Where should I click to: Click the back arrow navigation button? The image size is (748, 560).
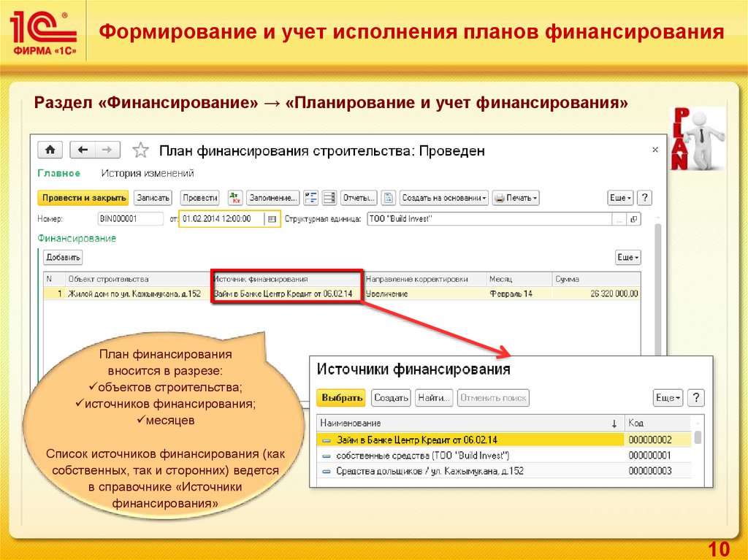84,150
